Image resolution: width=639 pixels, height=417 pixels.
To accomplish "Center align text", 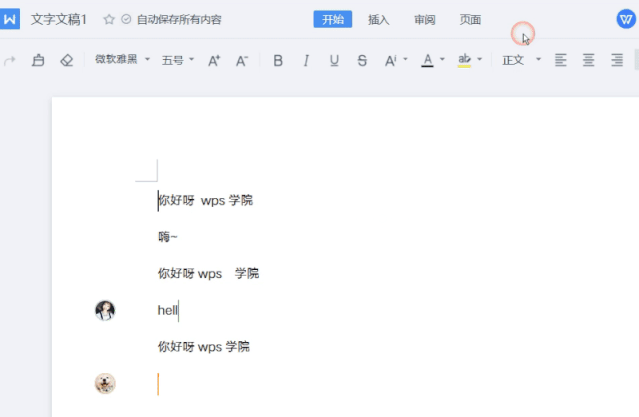I will point(588,60).
